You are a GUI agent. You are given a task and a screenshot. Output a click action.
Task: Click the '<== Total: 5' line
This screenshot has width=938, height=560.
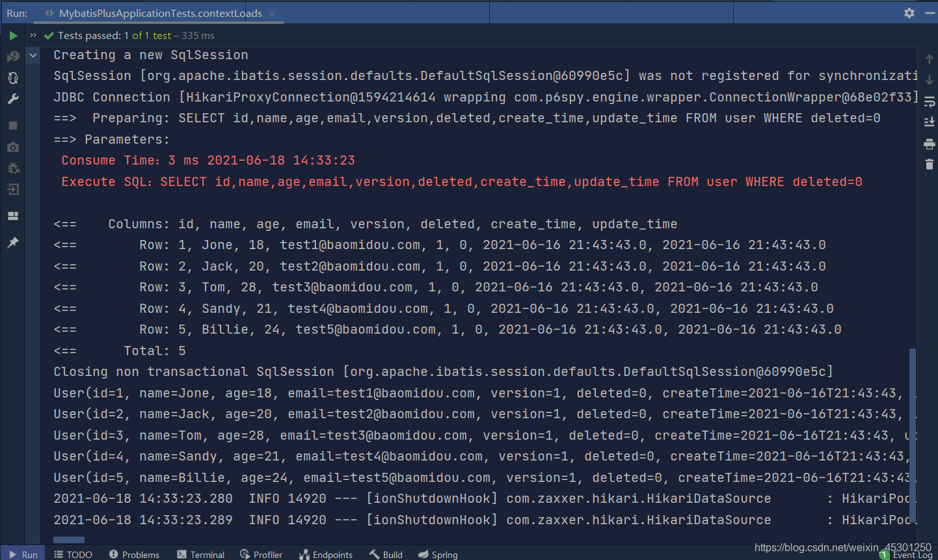pos(120,351)
